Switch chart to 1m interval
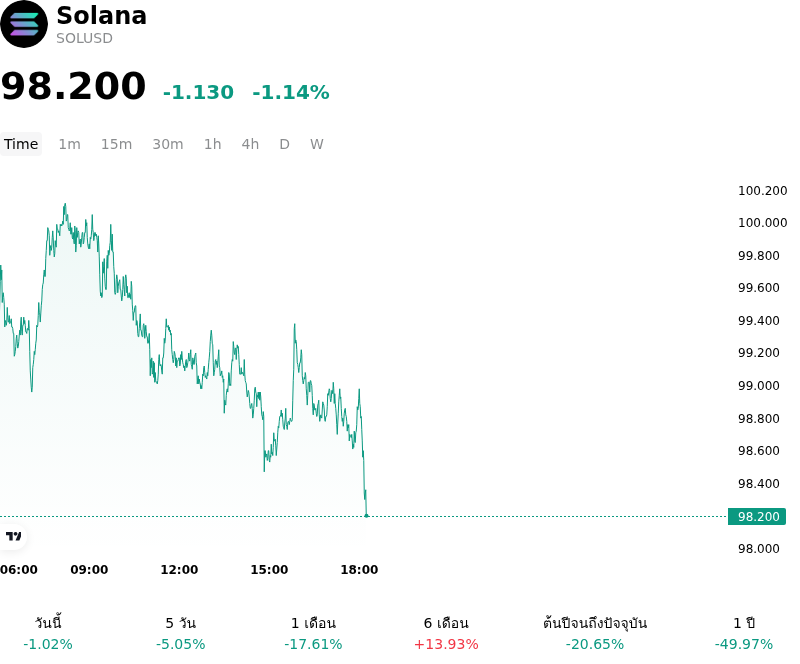The image size is (800, 664). point(69,144)
